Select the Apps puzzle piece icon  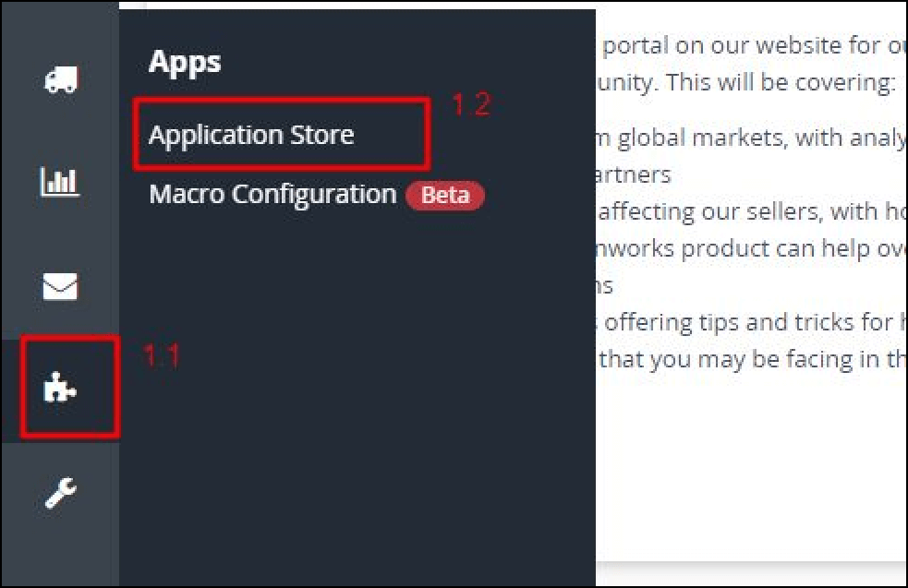[x=61, y=390]
